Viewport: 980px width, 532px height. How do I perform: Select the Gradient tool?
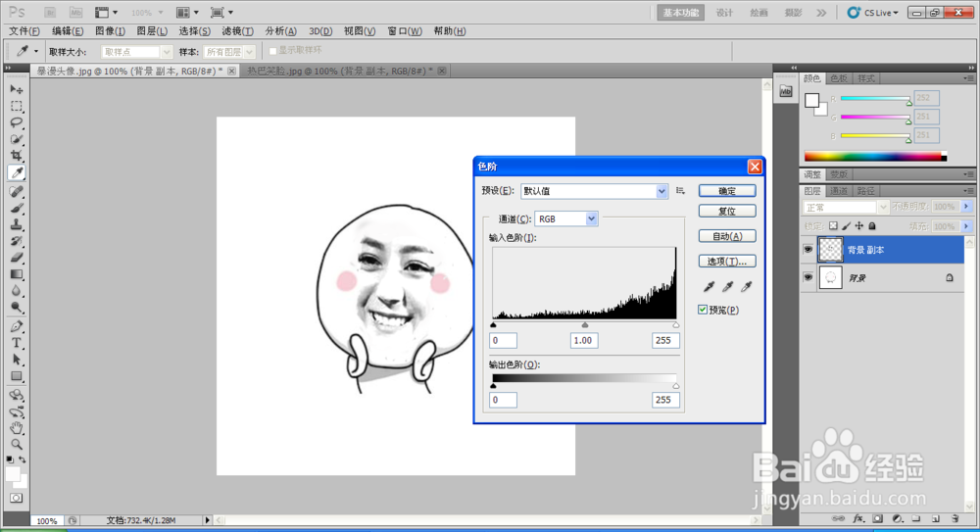17,274
